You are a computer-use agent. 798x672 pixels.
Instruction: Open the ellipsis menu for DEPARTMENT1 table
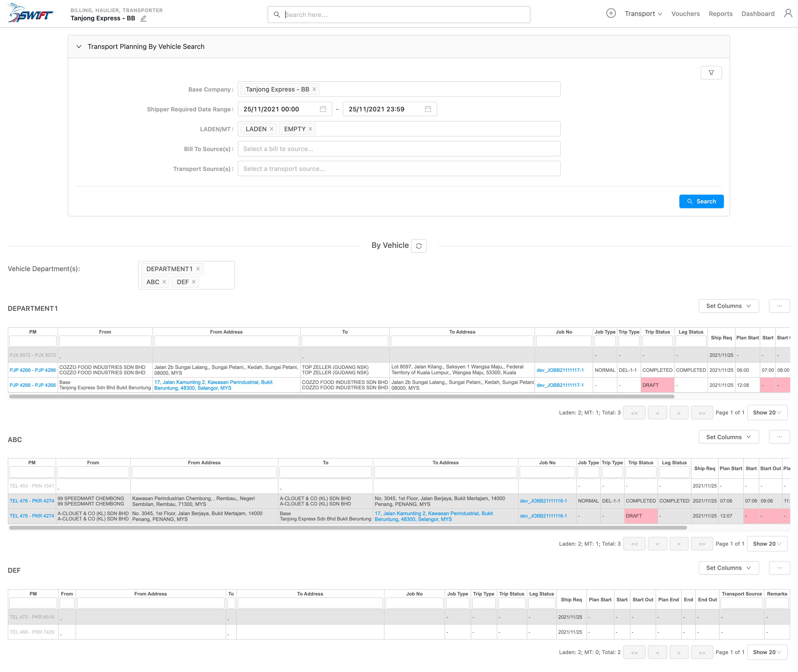coord(779,306)
